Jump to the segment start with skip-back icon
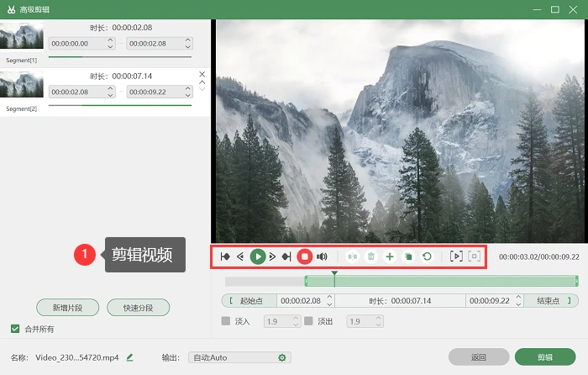Screen dimensions: 588x375 (x=225, y=256)
